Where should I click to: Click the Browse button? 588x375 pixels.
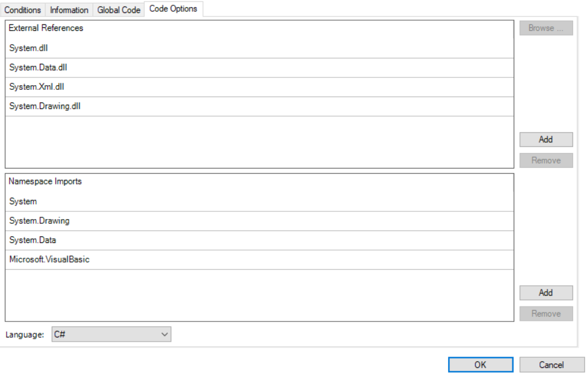546,28
